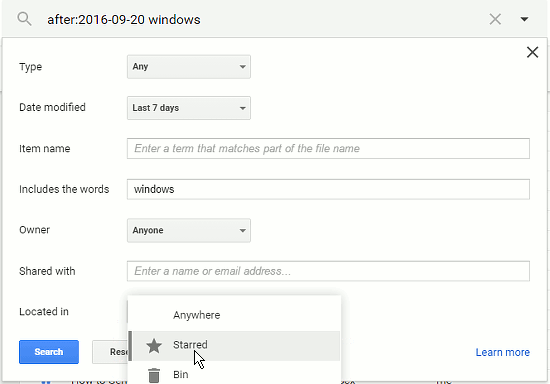Click the Includes the words label
The height and width of the screenshot is (384, 550).
click(64, 189)
